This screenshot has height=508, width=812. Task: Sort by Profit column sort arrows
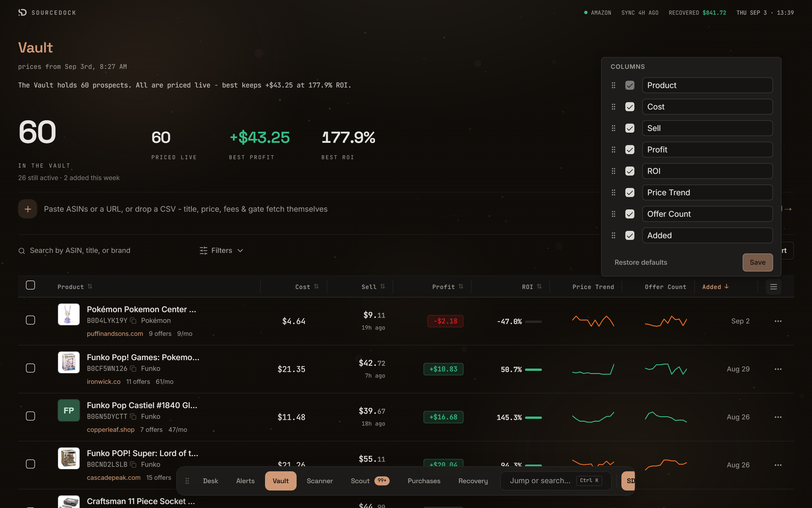tap(461, 286)
